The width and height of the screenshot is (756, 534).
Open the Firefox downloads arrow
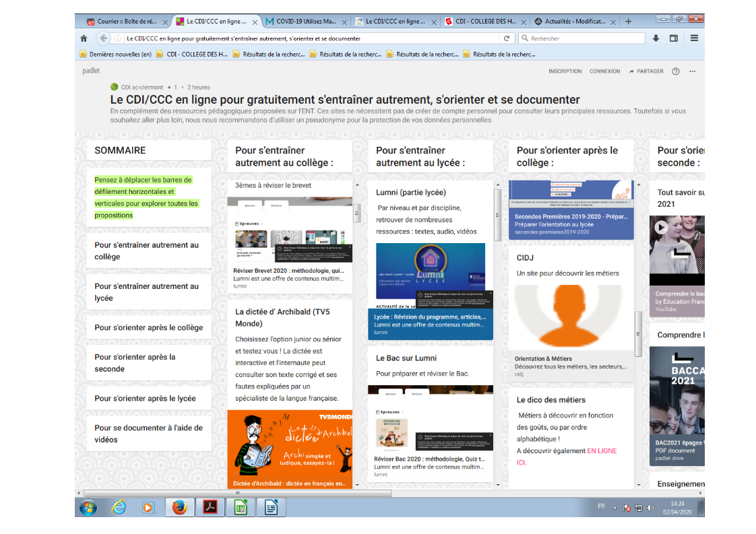pos(656,38)
